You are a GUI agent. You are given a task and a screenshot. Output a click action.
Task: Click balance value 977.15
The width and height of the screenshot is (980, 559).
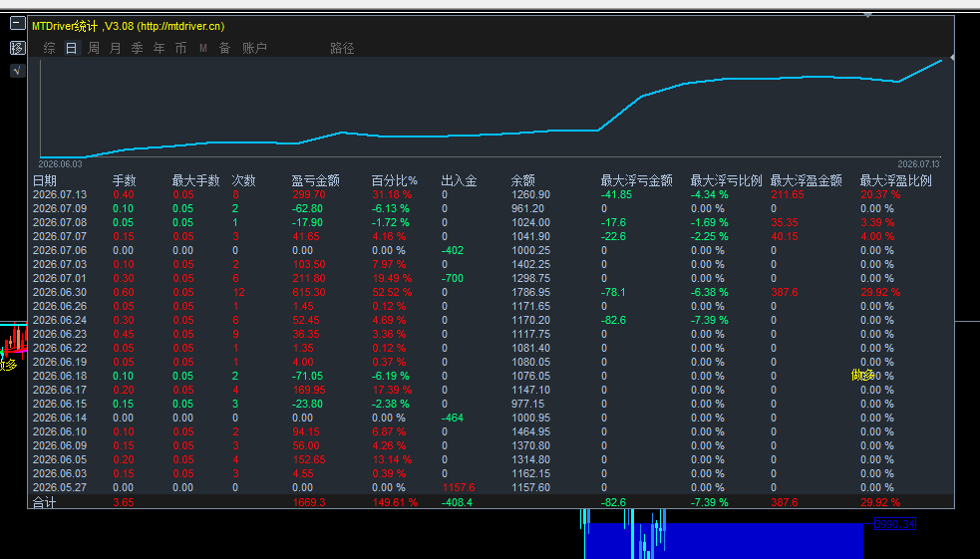528,405
